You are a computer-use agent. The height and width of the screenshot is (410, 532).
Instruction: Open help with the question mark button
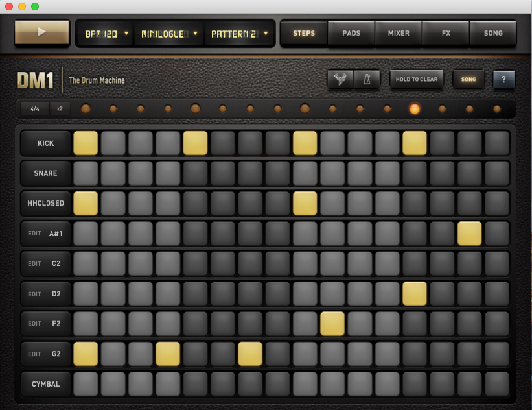[503, 79]
